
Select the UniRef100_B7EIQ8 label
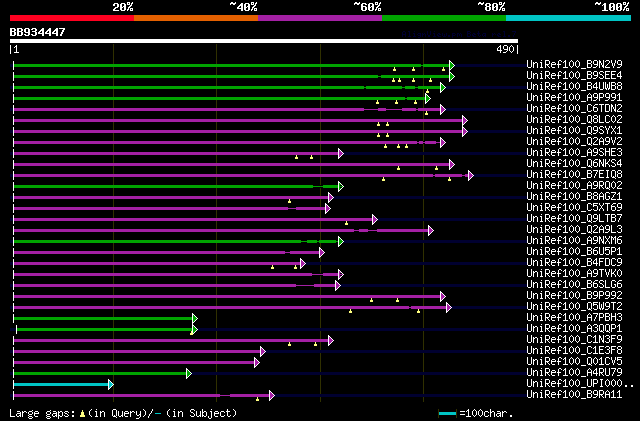point(574,174)
